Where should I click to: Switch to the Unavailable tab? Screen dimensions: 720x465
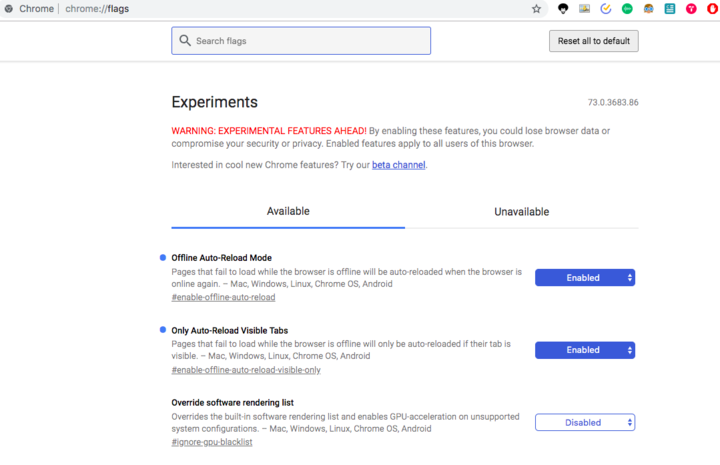tap(522, 212)
